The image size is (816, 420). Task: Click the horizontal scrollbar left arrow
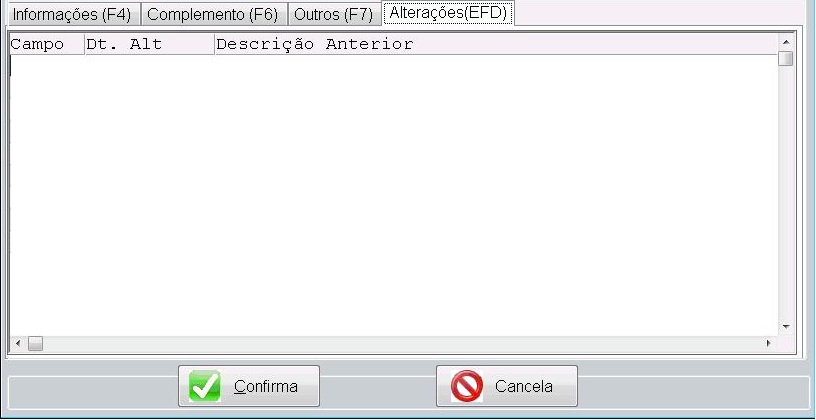[18, 343]
